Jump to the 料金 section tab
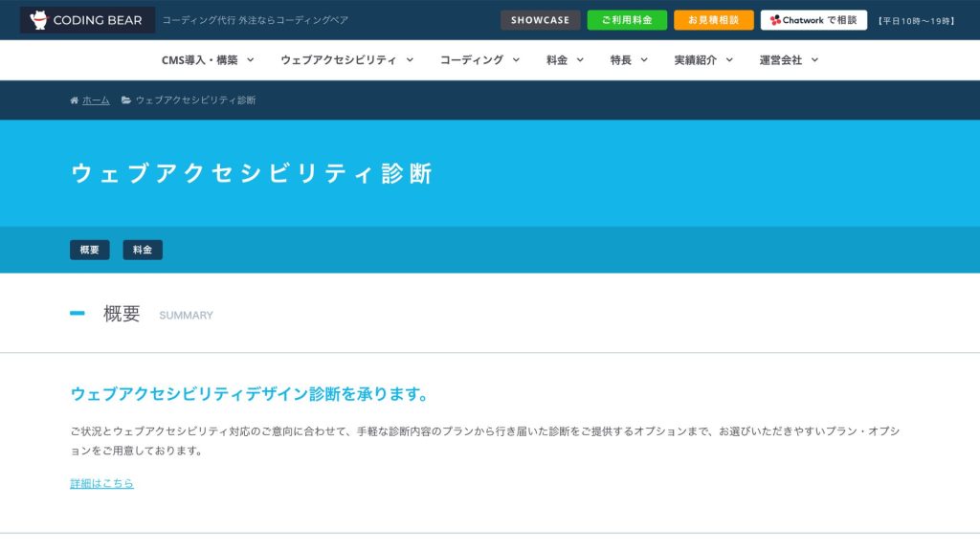This screenshot has width=980, height=551. pyautogui.click(x=143, y=250)
